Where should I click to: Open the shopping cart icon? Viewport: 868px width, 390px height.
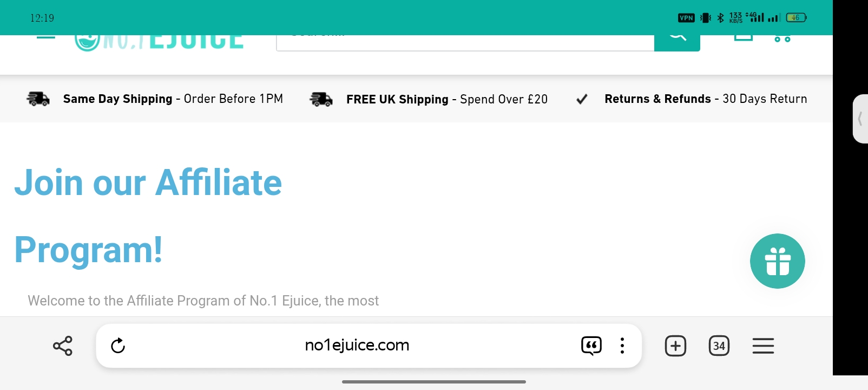coord(782,38)
